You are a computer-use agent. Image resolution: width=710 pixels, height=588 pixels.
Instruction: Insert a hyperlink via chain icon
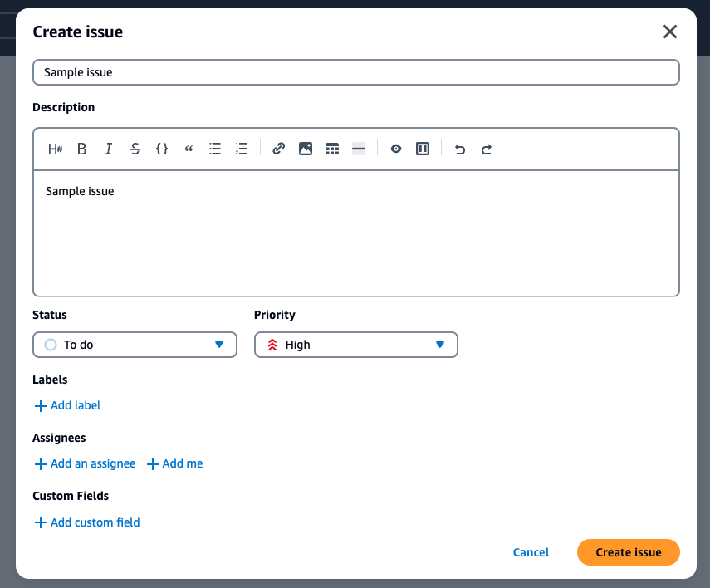coord(278,149)
